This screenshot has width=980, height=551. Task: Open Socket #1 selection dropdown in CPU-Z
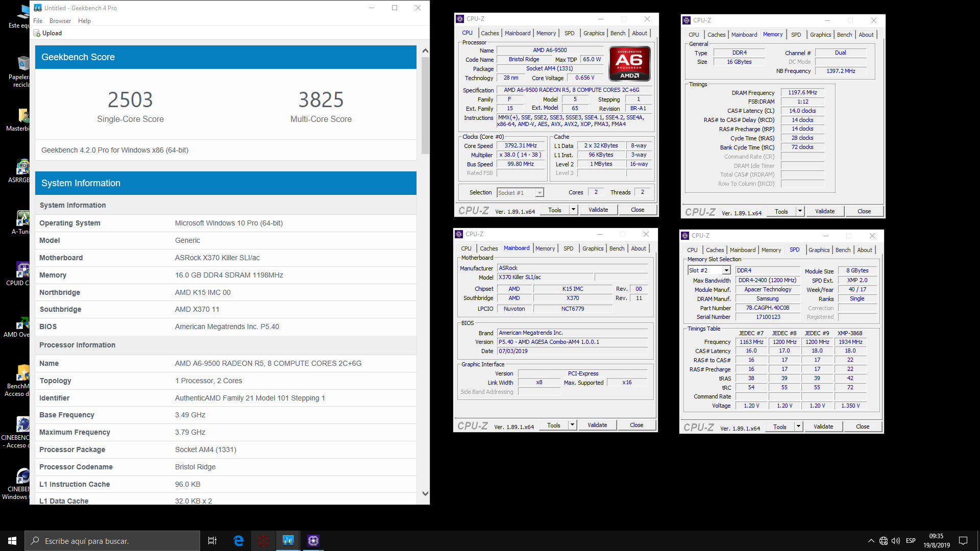tap(520, 193)
